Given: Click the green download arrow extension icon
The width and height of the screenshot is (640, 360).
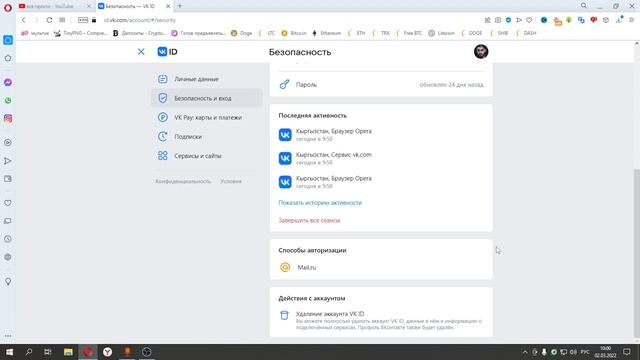Looking at the screenshot, I should pyautogui.click(x=569, y=20).
